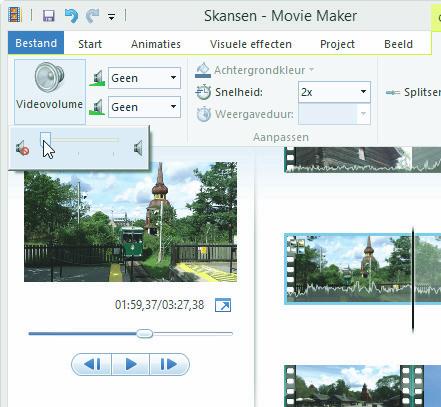Click the volume slider handle
441x407 pixels.
45,139
